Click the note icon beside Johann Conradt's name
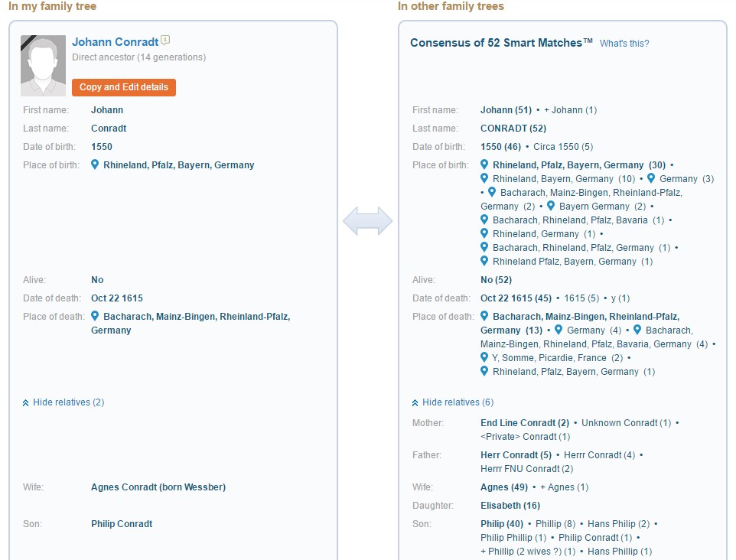Image resolution: width=736 pixels, height=560 pixels. click(x=166, y=41)
